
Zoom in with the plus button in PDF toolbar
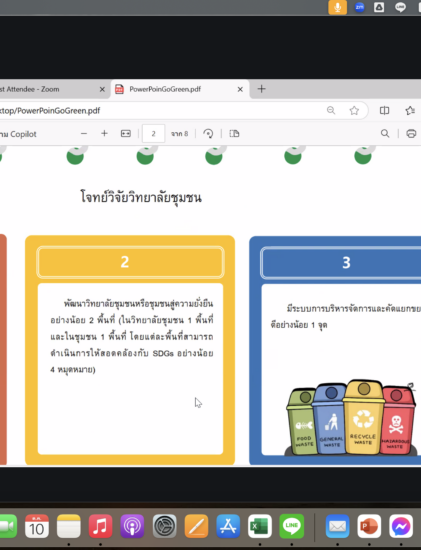click(x=104, y=134)
